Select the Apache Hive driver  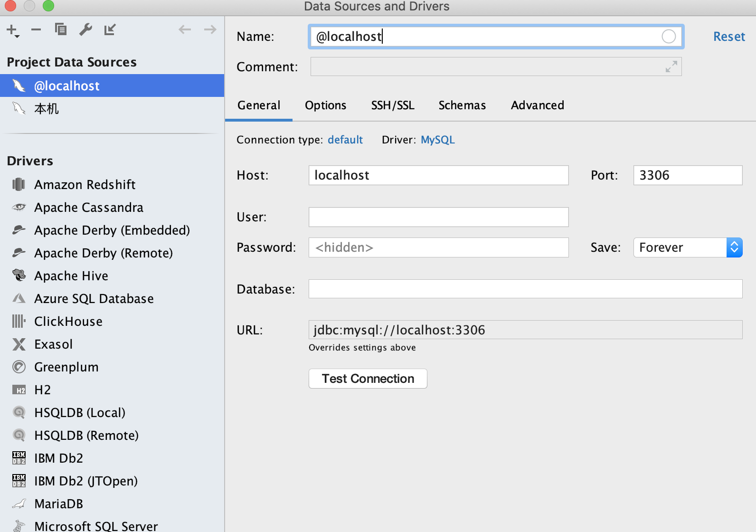click(112, 275)
